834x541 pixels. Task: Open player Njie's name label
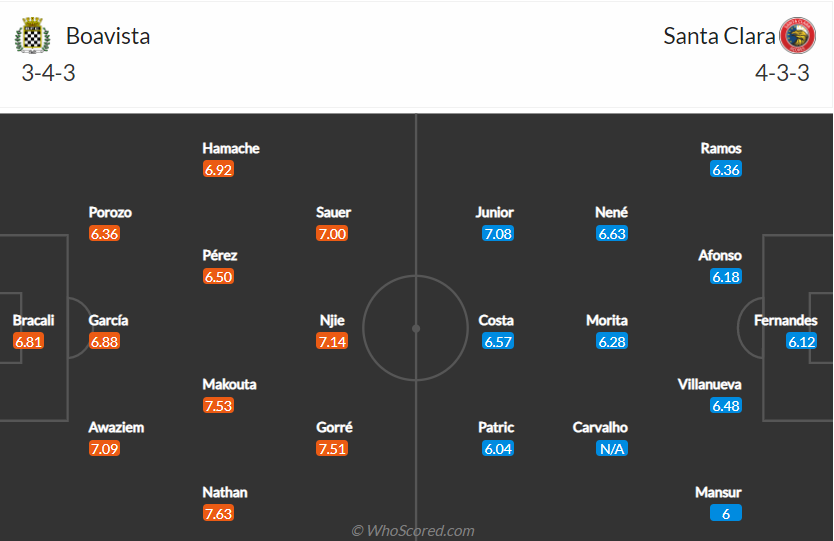point(332,321)
